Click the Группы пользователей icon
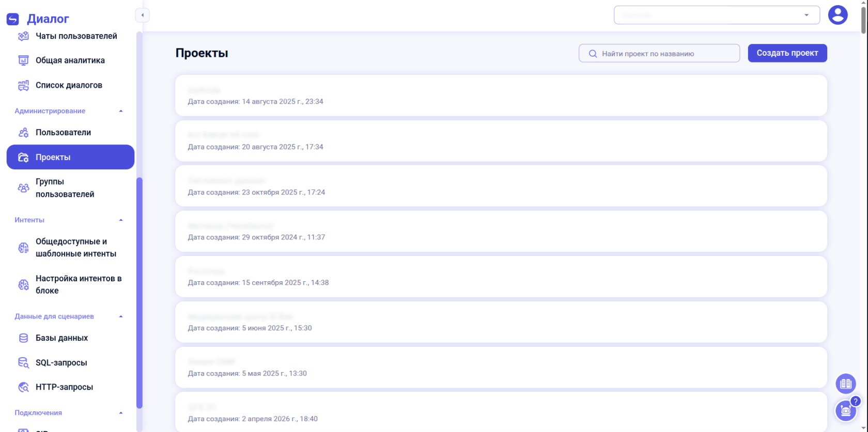 click(x=23, y=188)
